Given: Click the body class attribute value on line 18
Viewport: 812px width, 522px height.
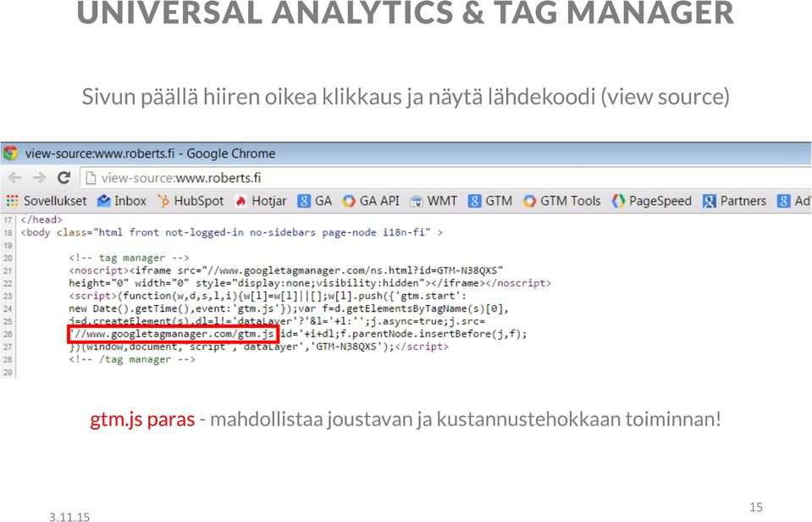Looking at the screenshot, I should (x=262, y=233).
